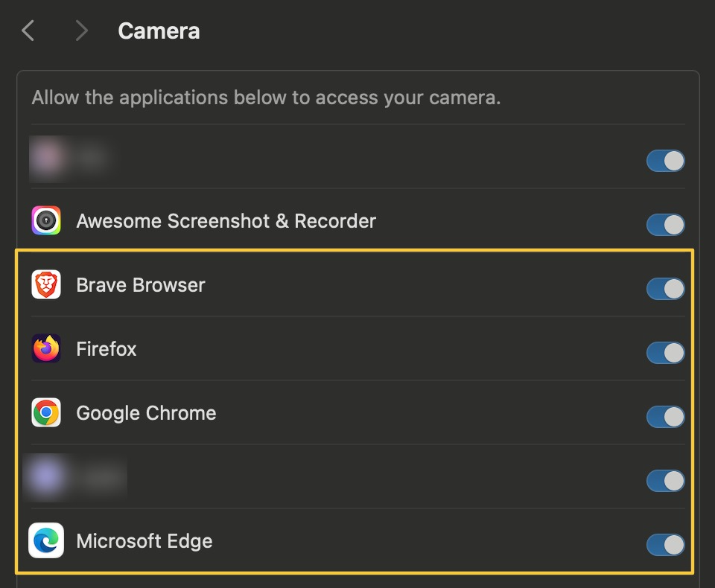Click the topmost blurred application icon

(x=46, y=159)
